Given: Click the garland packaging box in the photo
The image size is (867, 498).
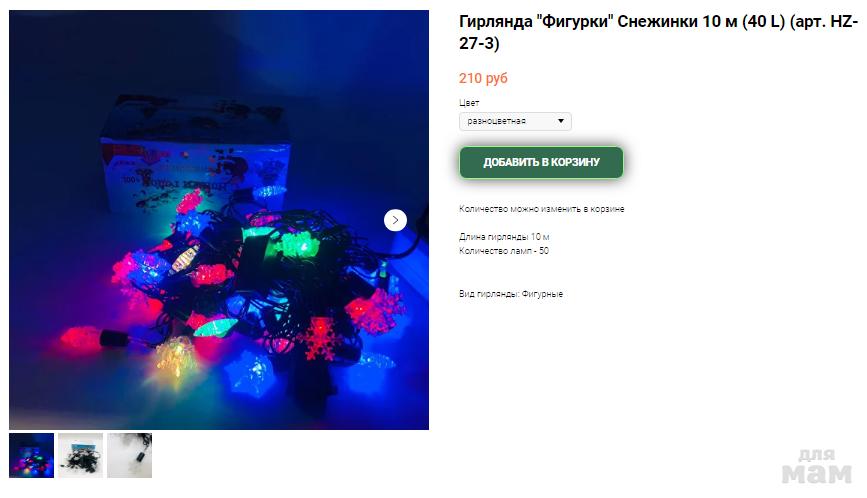Looking at the screenshot, I should click(x=195, y=155).
